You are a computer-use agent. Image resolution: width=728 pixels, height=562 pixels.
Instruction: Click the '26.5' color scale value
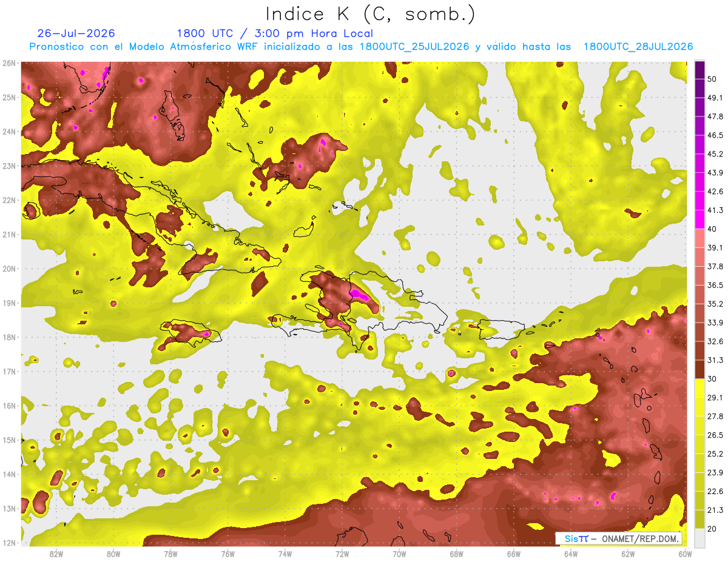tap(715, 435)
